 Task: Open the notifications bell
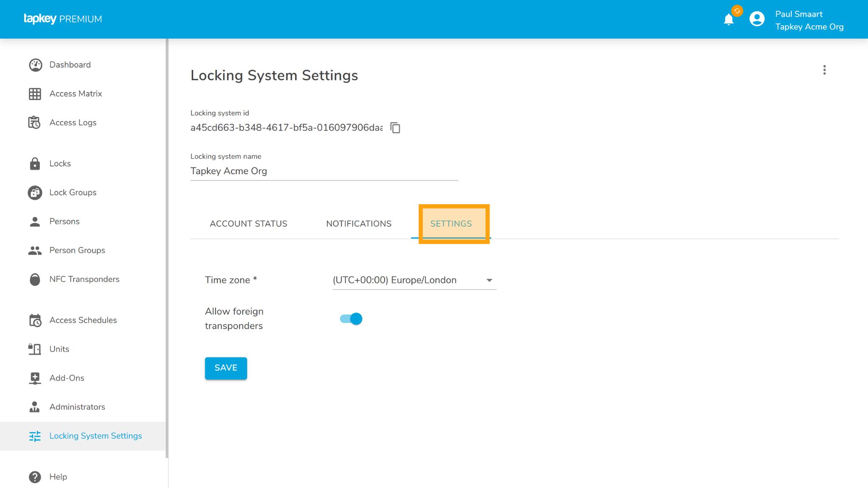(729, 19)
